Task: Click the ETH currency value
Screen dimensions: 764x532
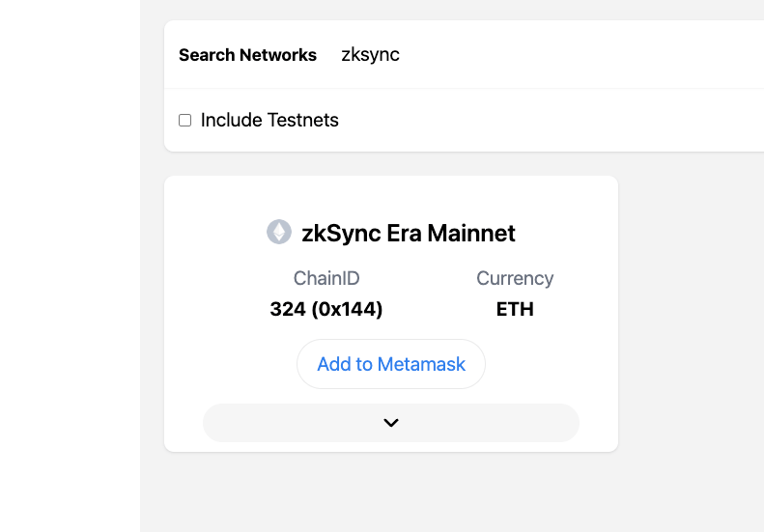Action: point(515,309)
